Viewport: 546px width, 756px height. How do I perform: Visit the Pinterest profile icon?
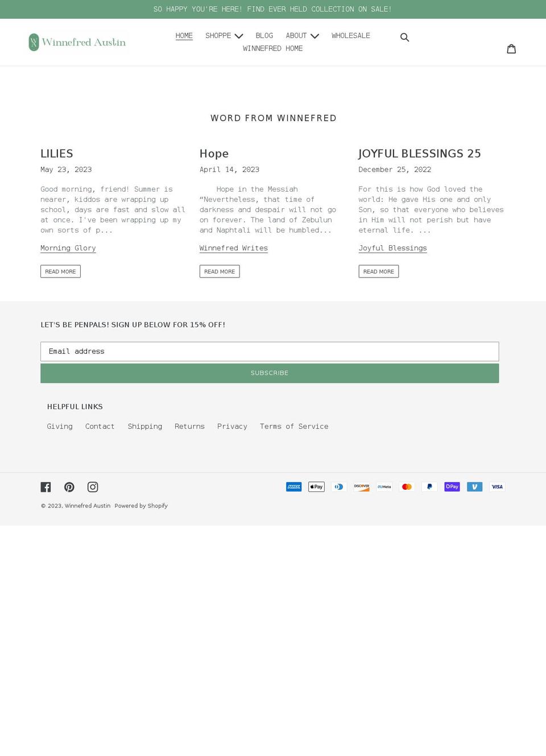point(69,487)
